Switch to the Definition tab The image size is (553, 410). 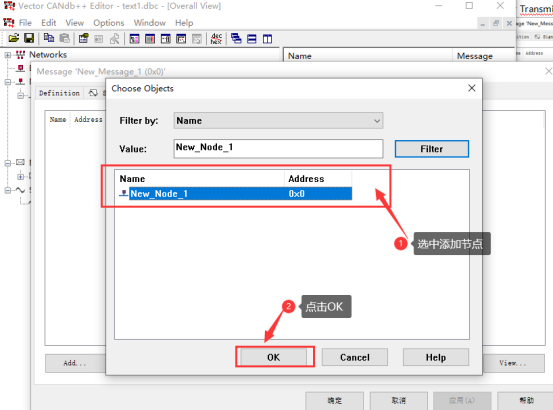tap(59, 93)
